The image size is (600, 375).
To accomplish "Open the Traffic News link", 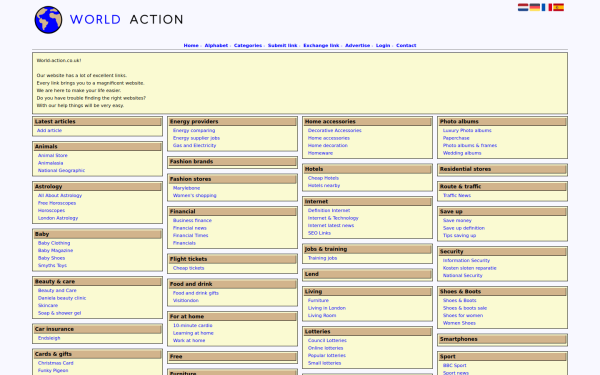I will click(457, 195).
